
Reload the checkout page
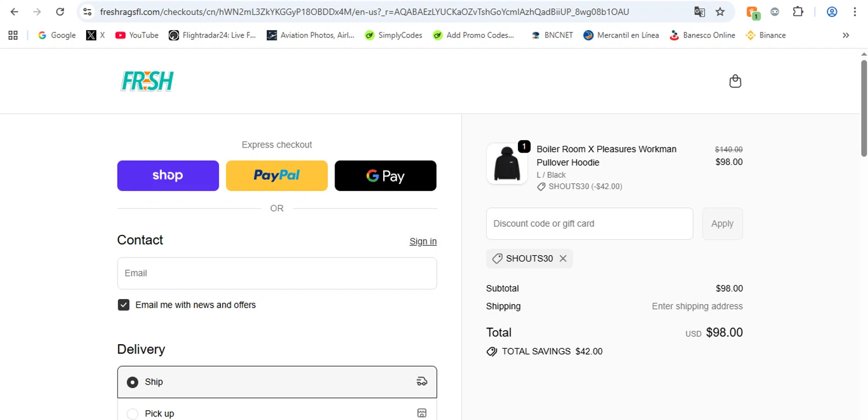click(60, 12)
